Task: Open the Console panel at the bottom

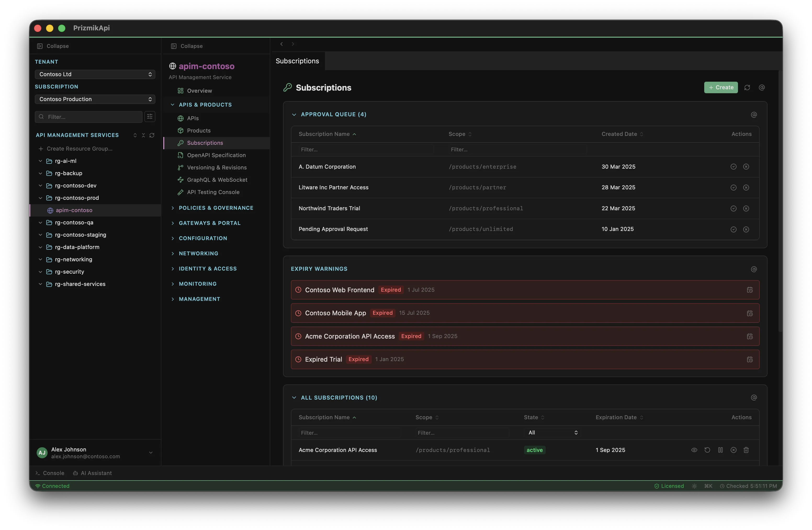Action: point(50,473)
